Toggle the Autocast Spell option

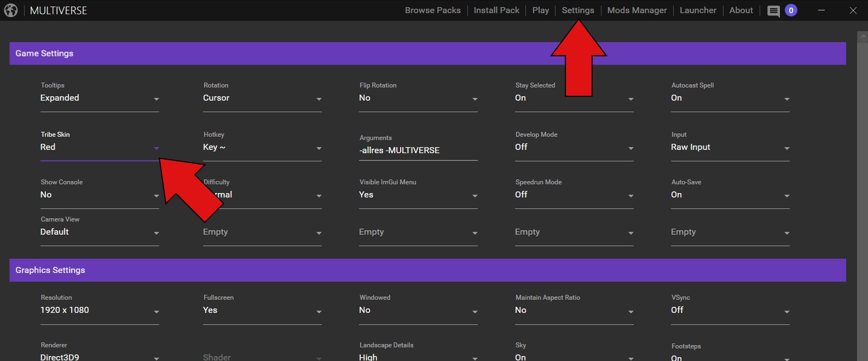point(730,98)
